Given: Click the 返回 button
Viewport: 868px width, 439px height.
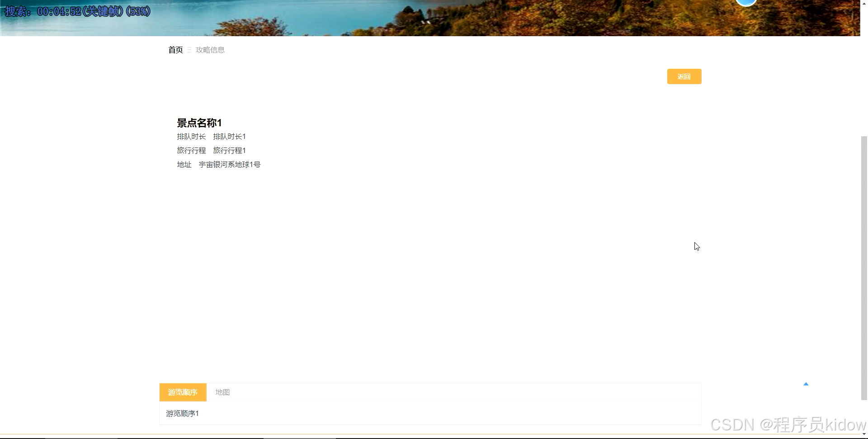Looking at the screenshot, I should pos(684,76).
